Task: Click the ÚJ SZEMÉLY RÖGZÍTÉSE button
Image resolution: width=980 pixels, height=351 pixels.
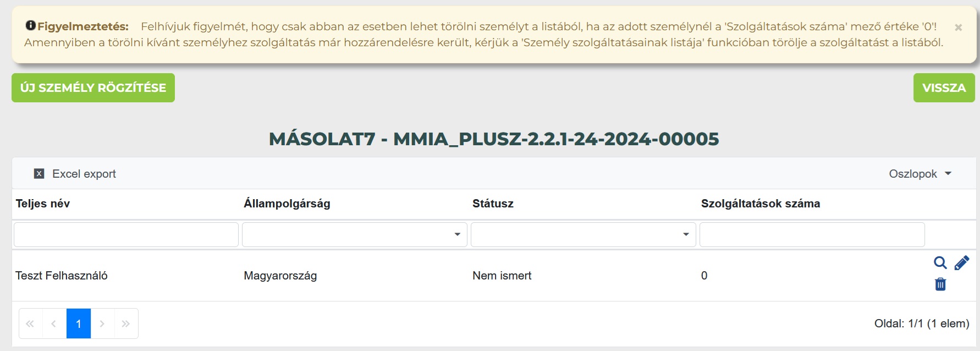Action: pos(93,87)
